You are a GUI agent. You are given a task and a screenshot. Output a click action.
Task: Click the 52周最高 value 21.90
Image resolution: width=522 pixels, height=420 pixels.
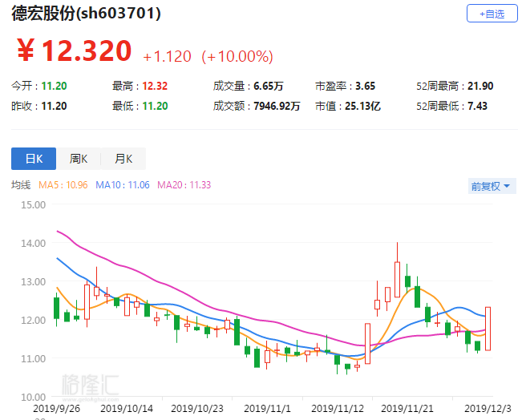click(480, 86)
